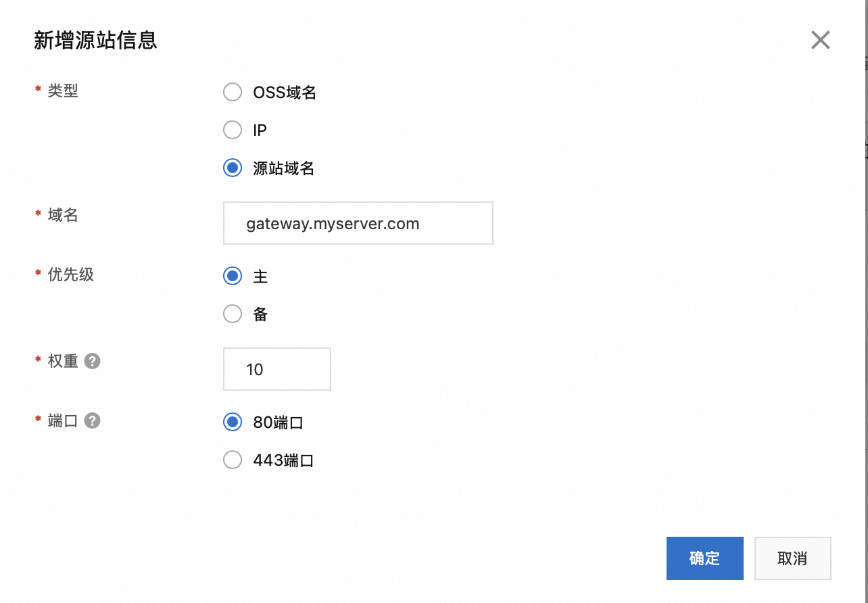Screen dimensions: 868x603
Task: Click the help icon next to 权重
Action: click(x=93, y=361)
